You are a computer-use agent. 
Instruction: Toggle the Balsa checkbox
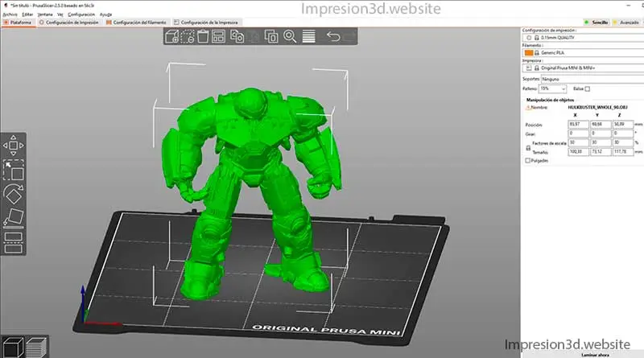(588, 88)
